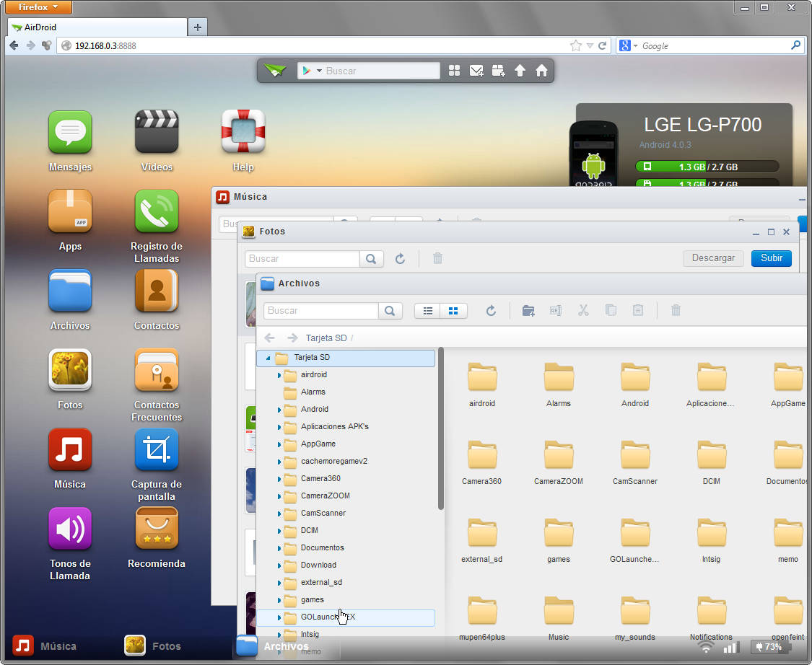Switch to Fotos in the bottom taskbar
This screenshot has height=665, width=812.
pyautogui.click(x=153, y=646)
